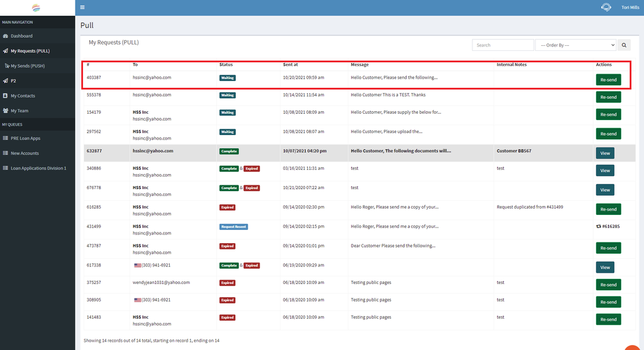Click the New Accounts queue icon

(x=5, y=153)
